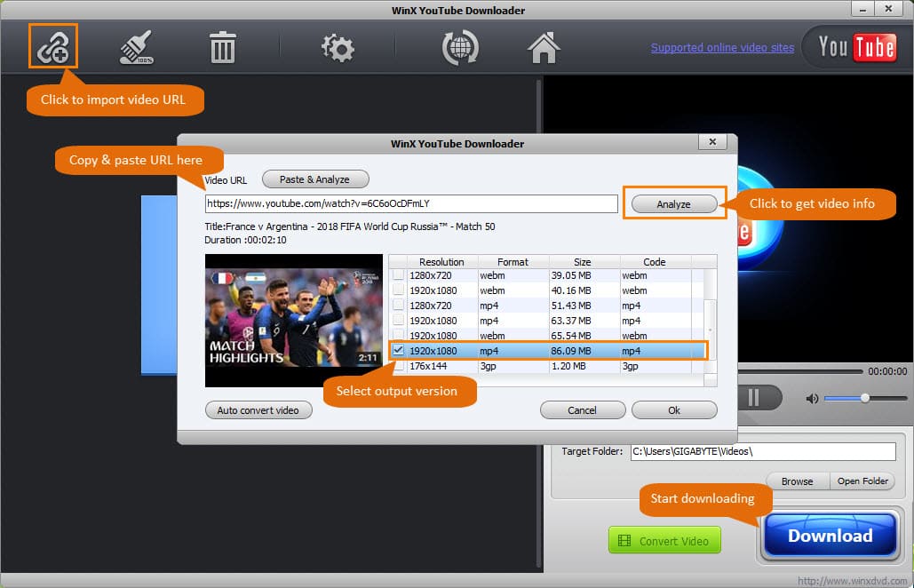Viewport: 914px width, 588px height.
Task: Check the 176x144 3gp checkbox
Action: click(x=399, y=366)
